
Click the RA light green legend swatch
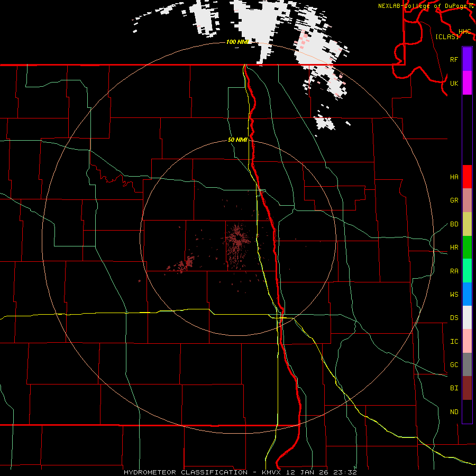pyautogui.click(x=467, y=271)
